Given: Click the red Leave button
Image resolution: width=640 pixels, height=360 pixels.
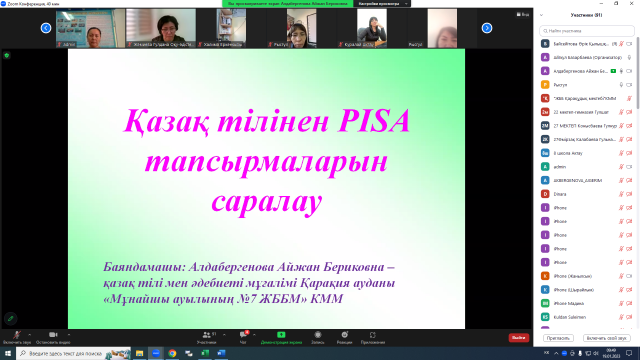Looking at the screenshot, I should tap(519, 338).
